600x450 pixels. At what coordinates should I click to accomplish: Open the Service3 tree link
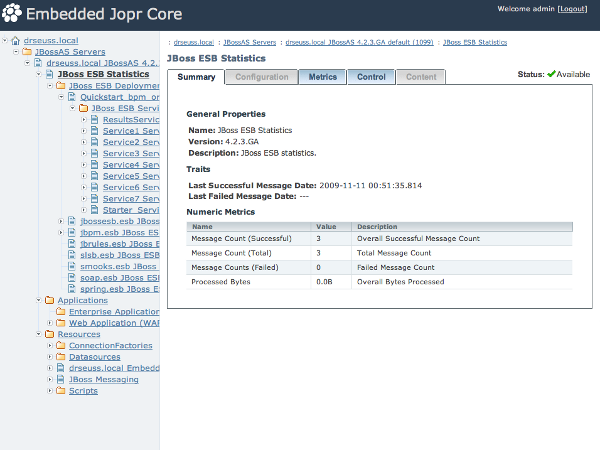click(x=131, y=153)
